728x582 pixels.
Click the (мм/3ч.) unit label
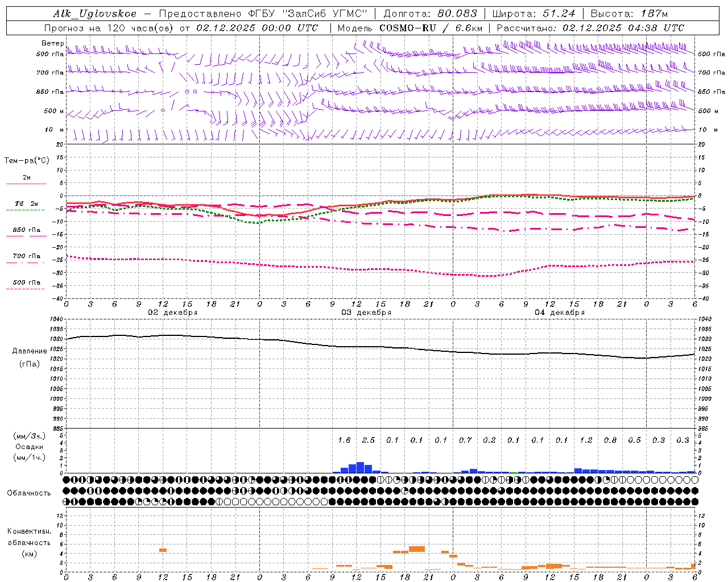[x=29, y=436]
